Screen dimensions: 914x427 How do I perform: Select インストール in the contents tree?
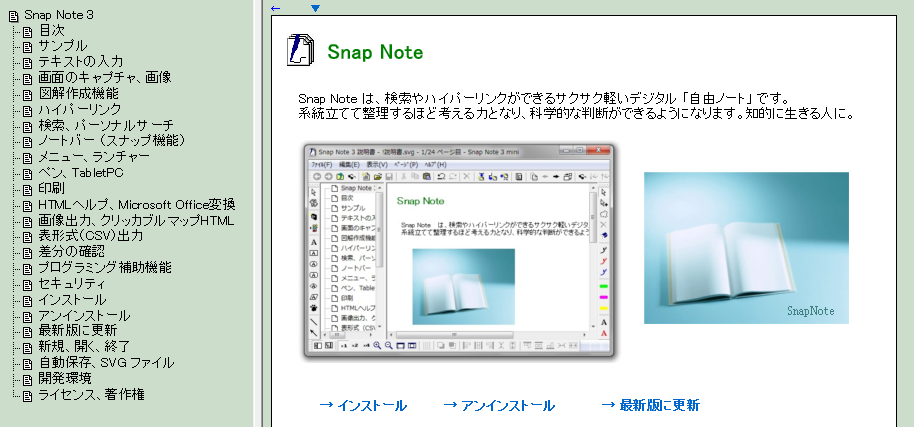[72, 300]
